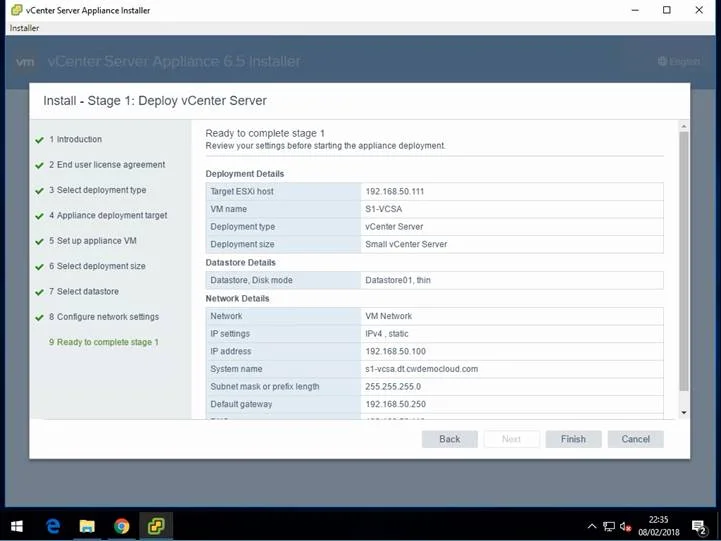
Task: Click the Finish button
Action: pyautogui.click(x=573, y=439)
